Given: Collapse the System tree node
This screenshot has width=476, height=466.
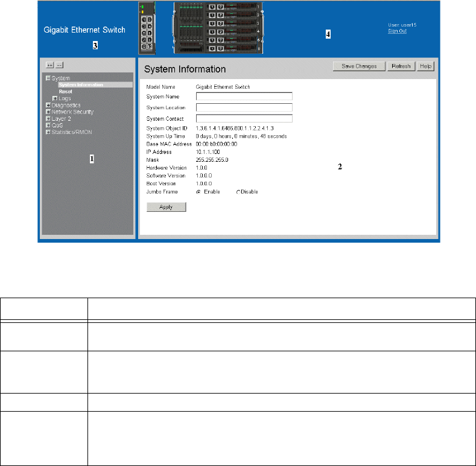Looking at the screenshot, I should coord(48,78).
